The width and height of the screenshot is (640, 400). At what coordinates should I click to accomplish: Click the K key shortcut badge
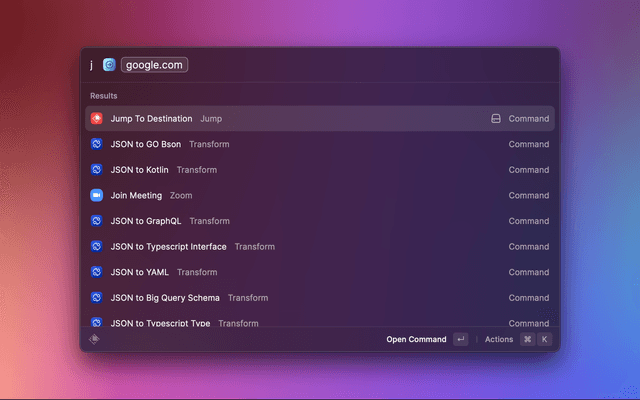click(x=545, y=339)
